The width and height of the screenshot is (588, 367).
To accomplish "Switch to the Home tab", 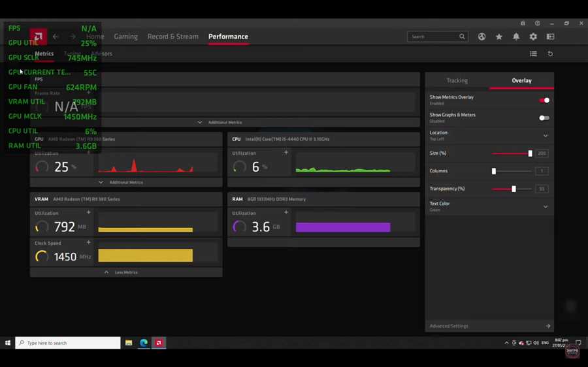I will point(95,37).
